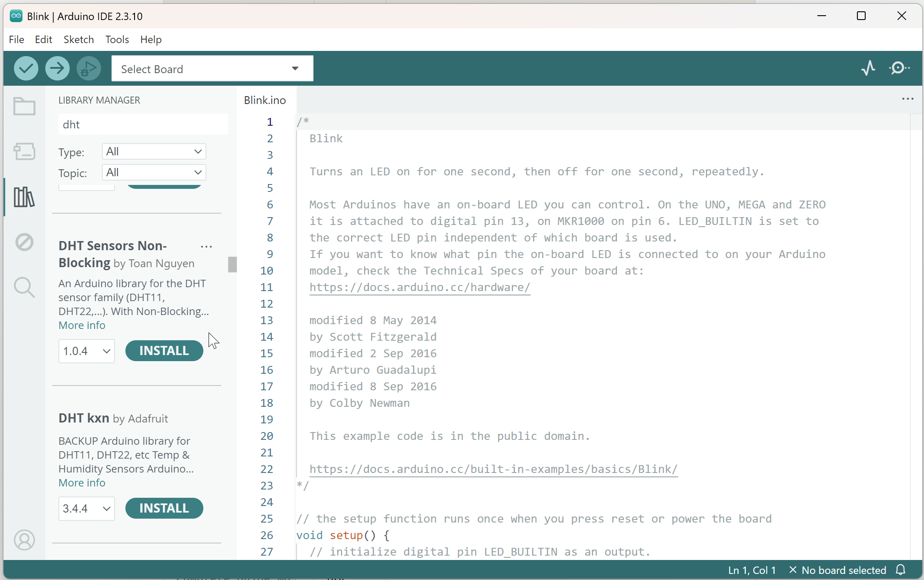Click line number 13 in the gutter
This screenshot has height=580, width=924.
point(266,321)
